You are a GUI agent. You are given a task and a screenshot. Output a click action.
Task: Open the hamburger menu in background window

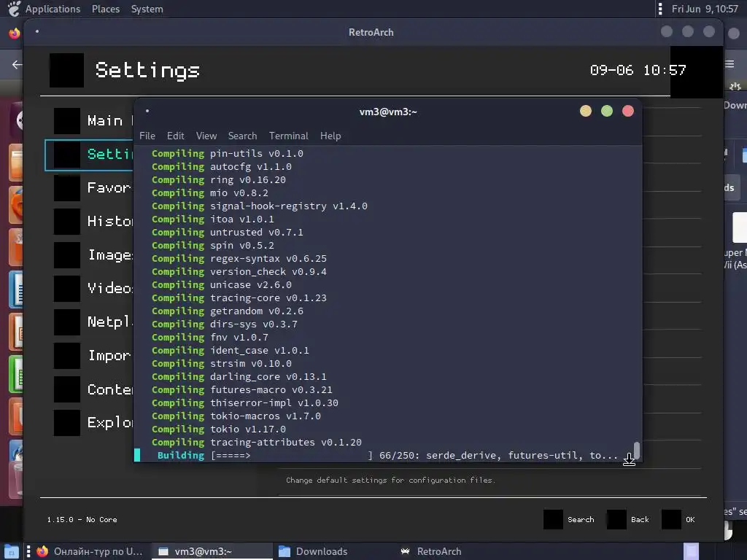pos(729,64)
